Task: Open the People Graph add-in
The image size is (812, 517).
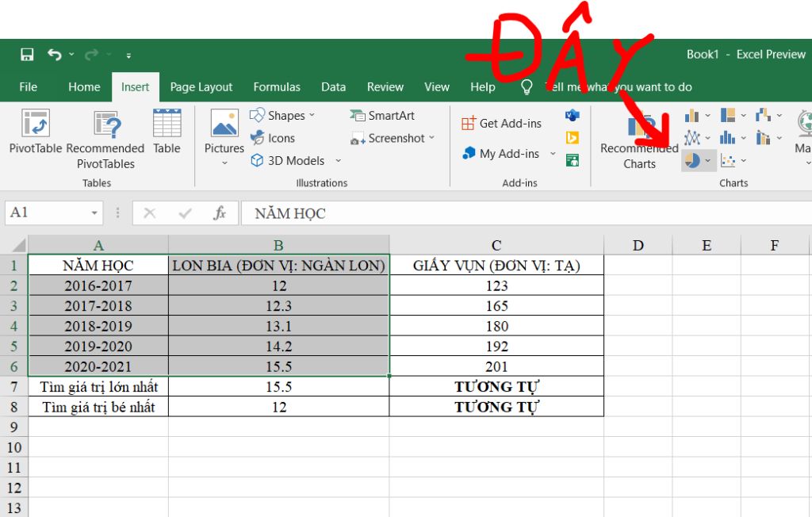Action: point(573,161)
